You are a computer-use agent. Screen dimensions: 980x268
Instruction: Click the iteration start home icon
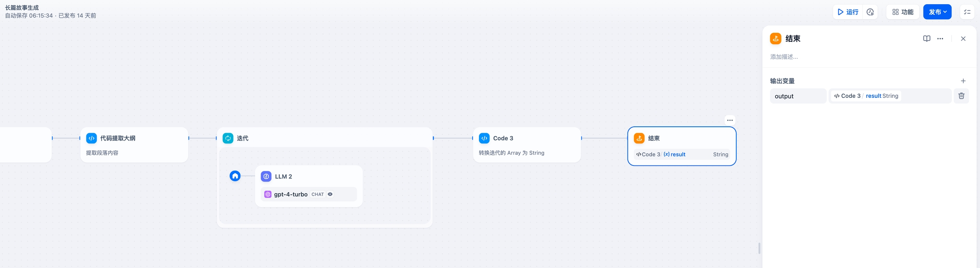click(235, 176)
